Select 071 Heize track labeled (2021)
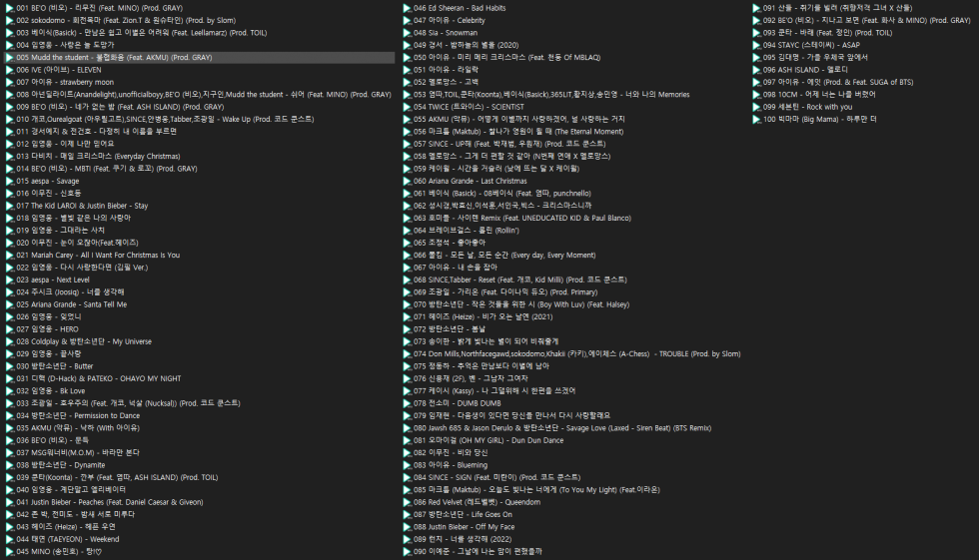This screenshot has height=560, width=979. pos(483,316)
